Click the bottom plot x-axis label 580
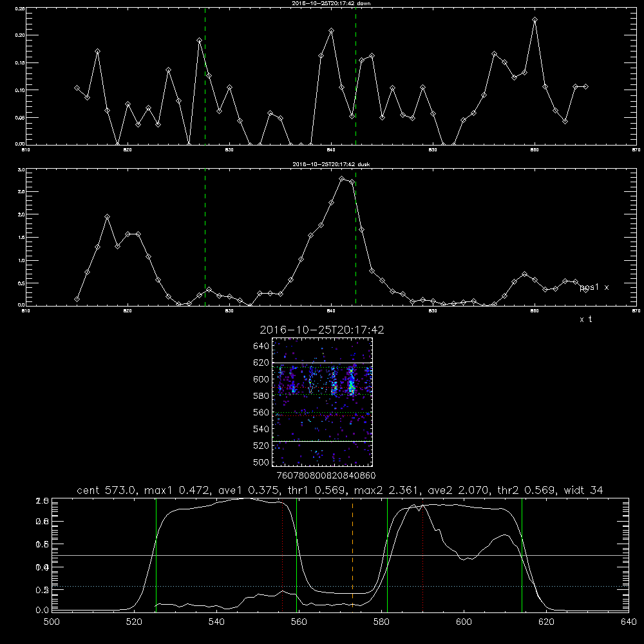 pos(381,622)
